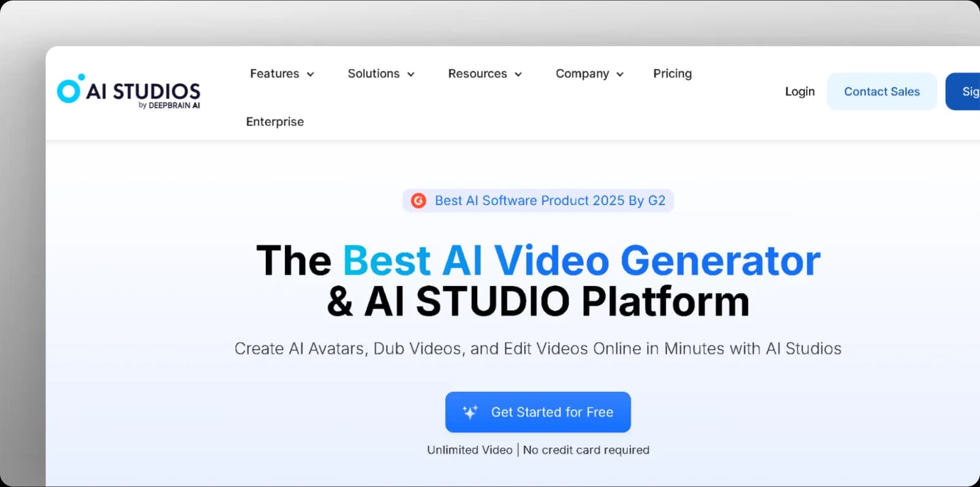Open the Resources menu
This screenshot has height=487, width=980.
[x=485, y=74]
